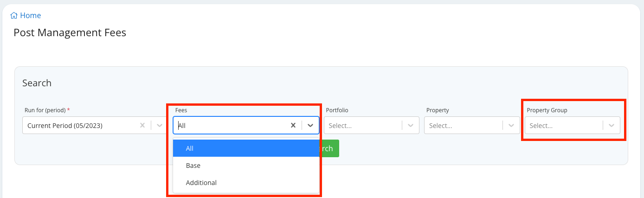
Task: Click the Post Management Fees page title
Action: [70, 32]
